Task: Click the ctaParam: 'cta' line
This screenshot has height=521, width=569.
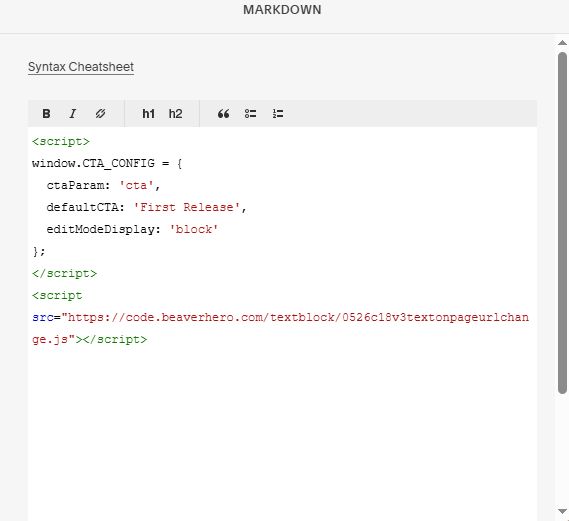Action: tap(103, 186)
